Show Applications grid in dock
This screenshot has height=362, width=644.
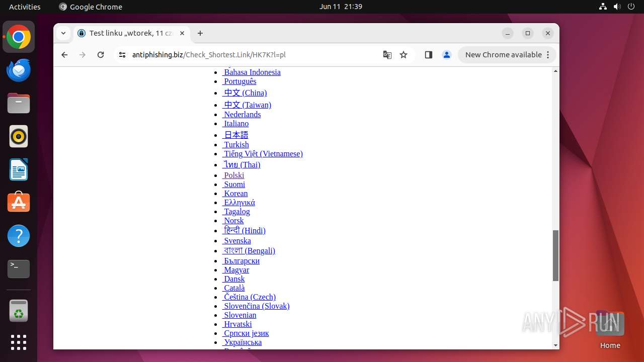[x=19, y=342]
